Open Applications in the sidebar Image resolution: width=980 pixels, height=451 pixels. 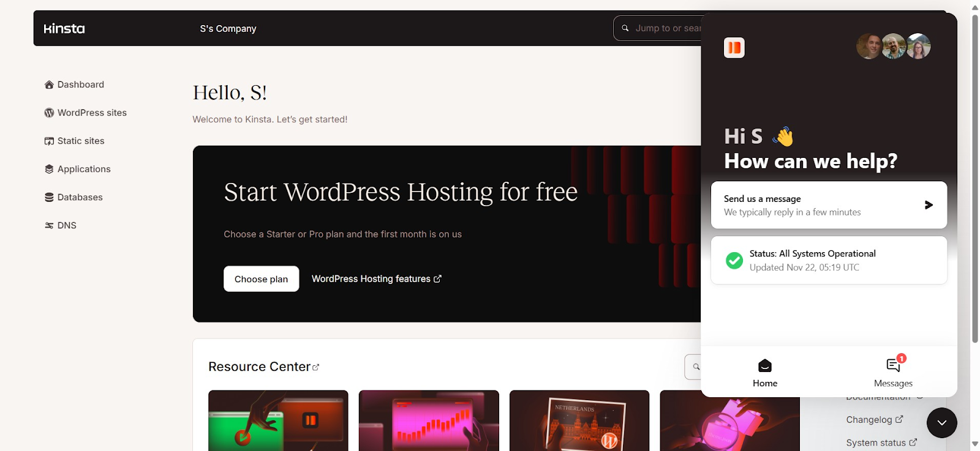tap(78, 169)
